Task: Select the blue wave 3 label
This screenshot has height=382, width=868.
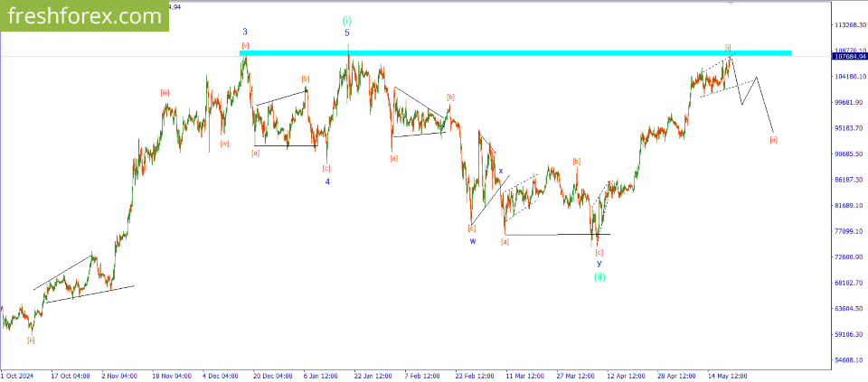Action: (245, 33)
